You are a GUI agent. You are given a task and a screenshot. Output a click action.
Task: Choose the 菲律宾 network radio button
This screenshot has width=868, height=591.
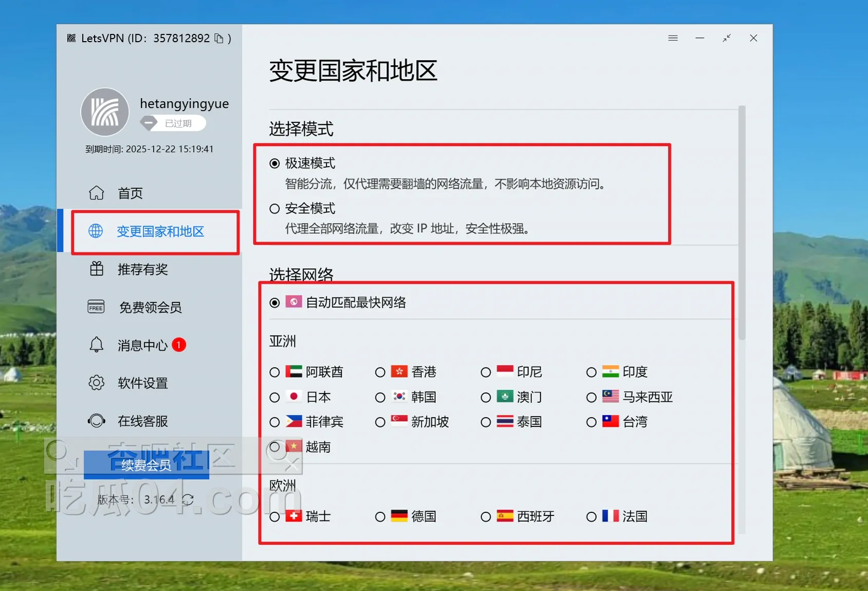click(274, 422)
